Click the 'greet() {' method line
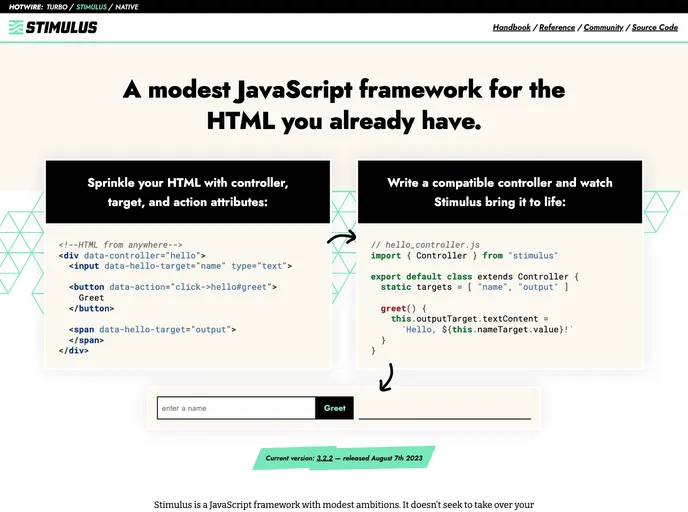688x512 pixels. pos(403,308)
